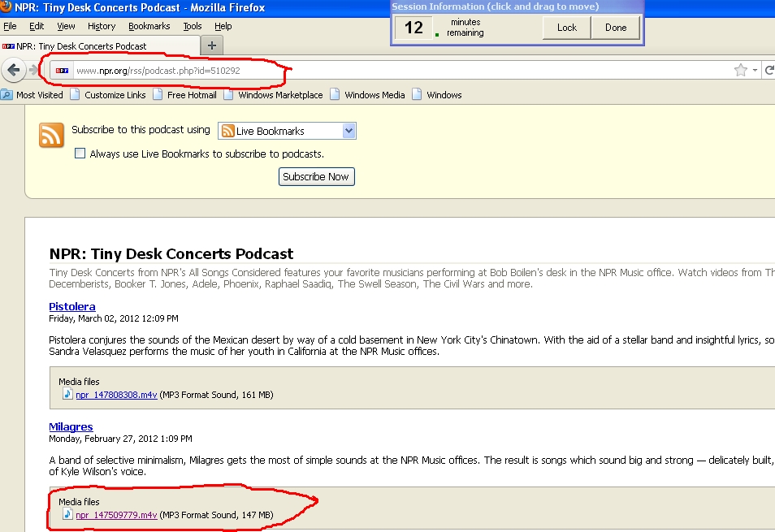This screenshot has width=775, height=532.
Task: Click the date Monday, February 27, 2012 1:09 PM
Action: coord(120,439)
